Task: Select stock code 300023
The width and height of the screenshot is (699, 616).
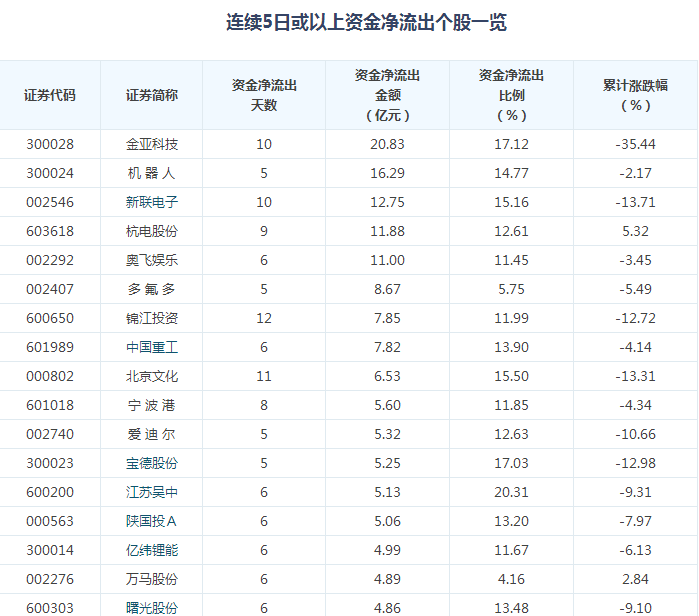Action: [x=50, y=463]
